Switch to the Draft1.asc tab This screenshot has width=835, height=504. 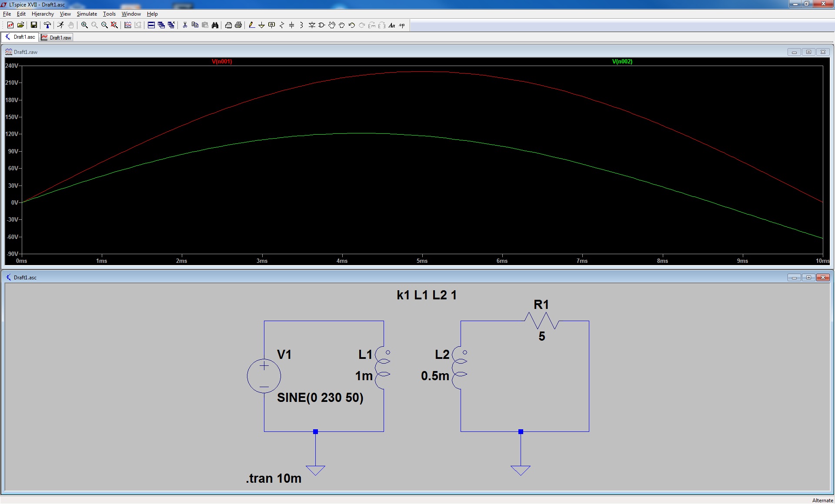click(x=20, y=37)
